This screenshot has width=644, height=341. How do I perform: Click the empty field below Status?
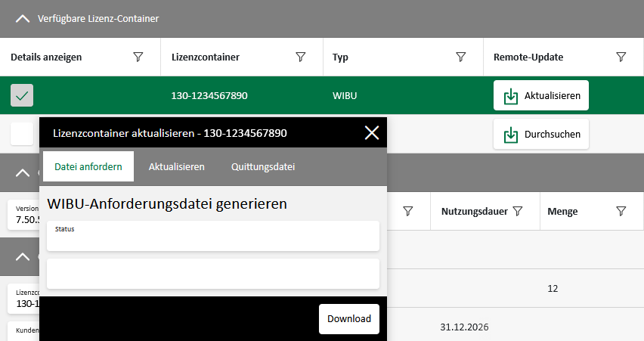[x=212, y=274]
